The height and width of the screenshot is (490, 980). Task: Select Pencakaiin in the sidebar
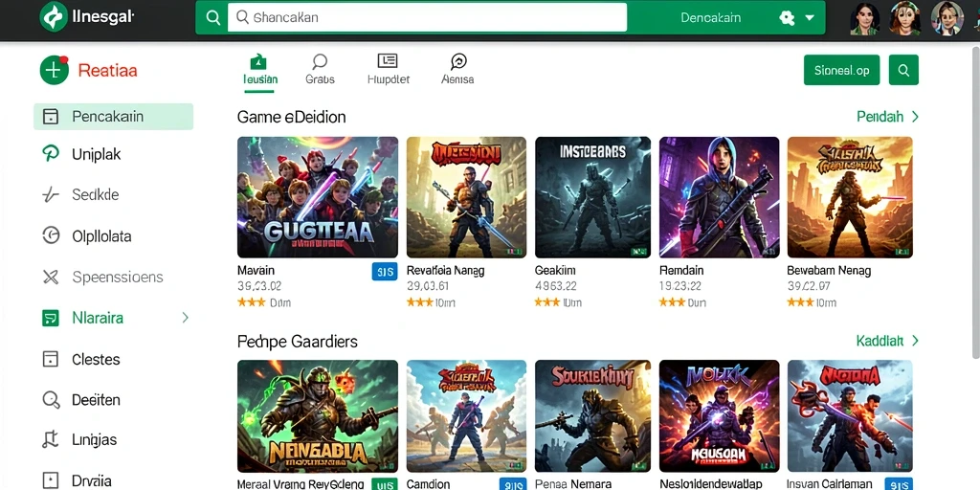113,116
